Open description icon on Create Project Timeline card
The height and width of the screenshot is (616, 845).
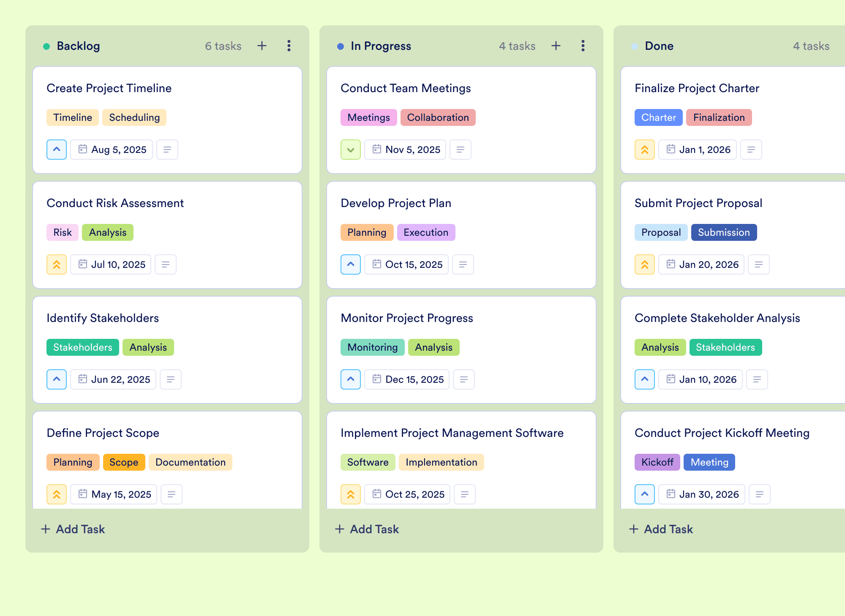tap(167, 150)
